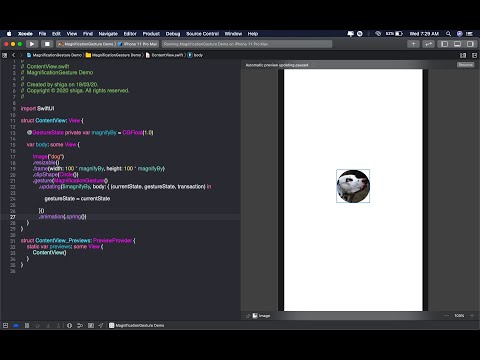Click the dog image in preview canvas
The height and width of the screenshot is (360, 480).
(353, 186)
